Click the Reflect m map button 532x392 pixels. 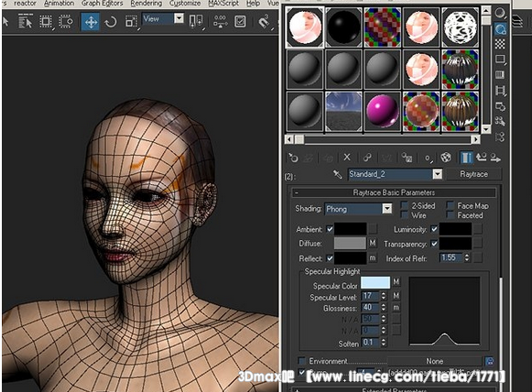coord(373,258)
